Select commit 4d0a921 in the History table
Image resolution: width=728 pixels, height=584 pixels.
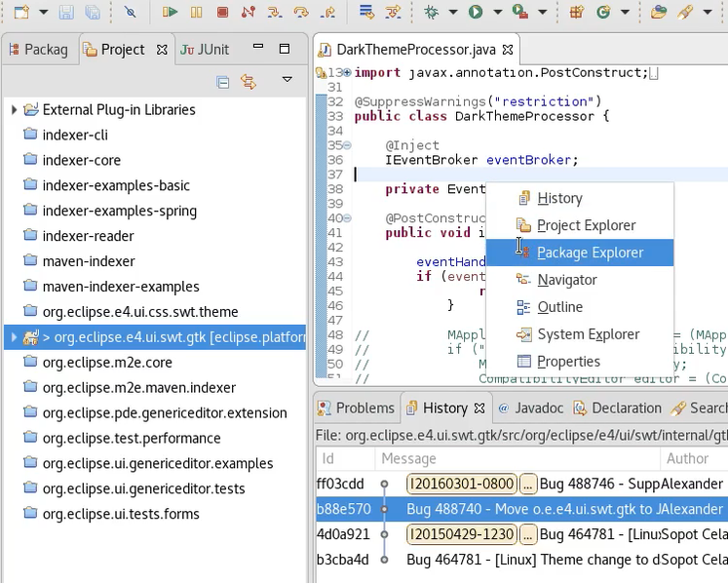(521, 534)
